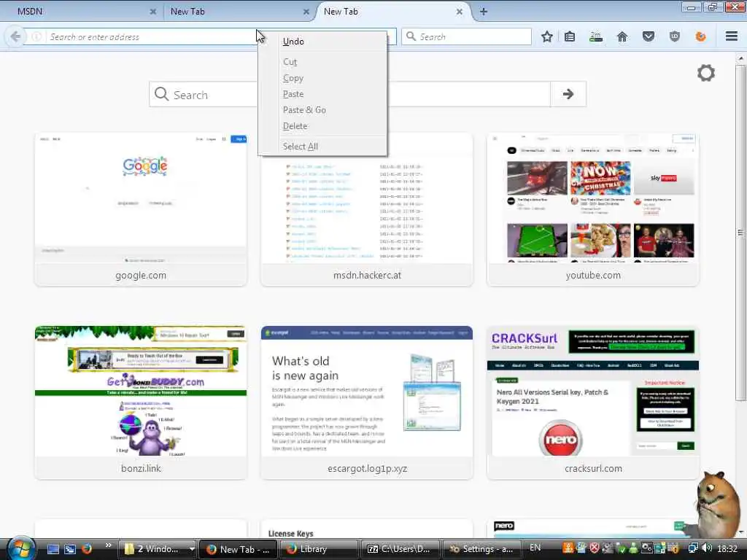Open a new tab with plus button
The width and height of the screenshot is (747, 560).
tap(484, 12)
